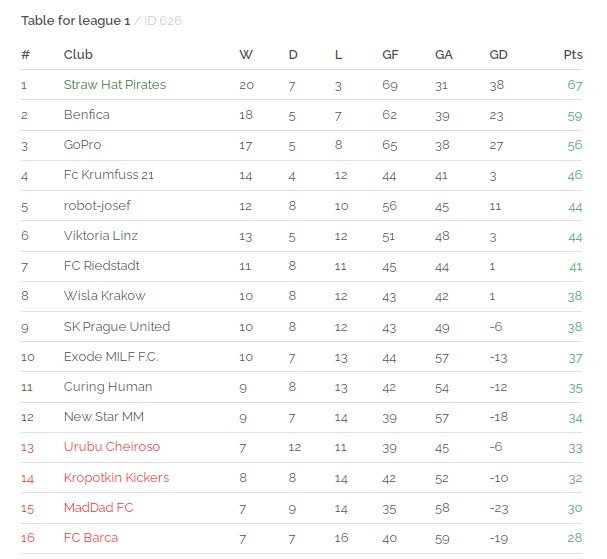Viewport: 607px width, 559px height.
Task: Click the robot-josef club entry
Action: [97, 205]
